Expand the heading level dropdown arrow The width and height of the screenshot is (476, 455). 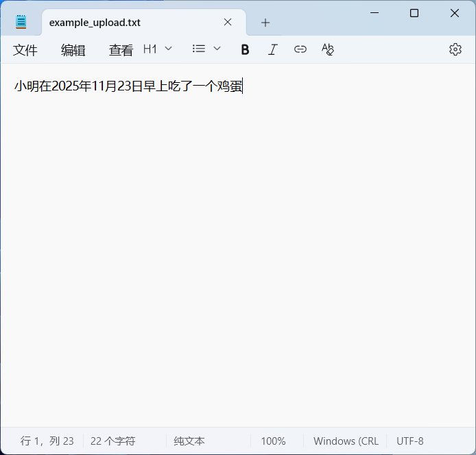(x=168, y=49)
